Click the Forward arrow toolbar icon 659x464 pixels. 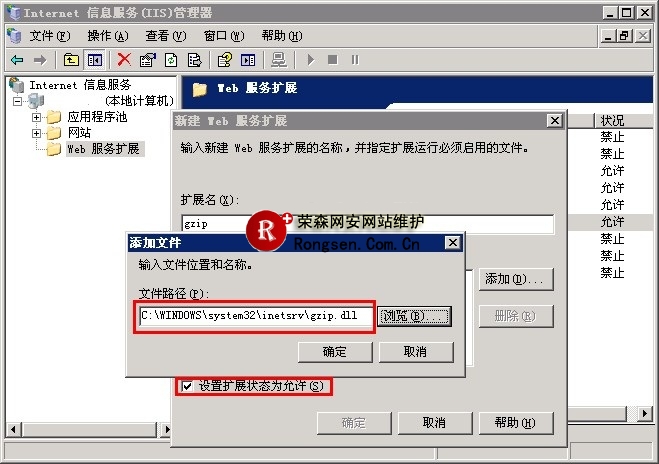pyautogui.click(x=40, y=60)
